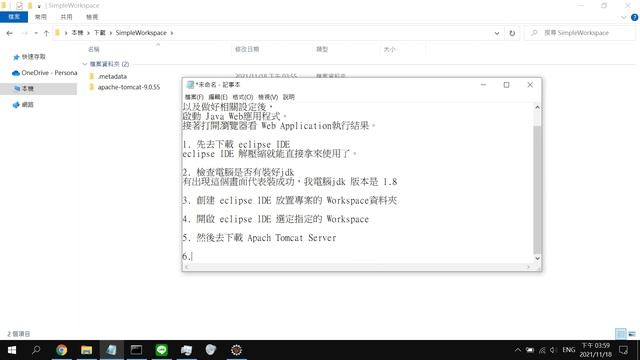640x360 pixels.
Task: Switch to Notepad taskbar icon
Action: tap(111, 350)
